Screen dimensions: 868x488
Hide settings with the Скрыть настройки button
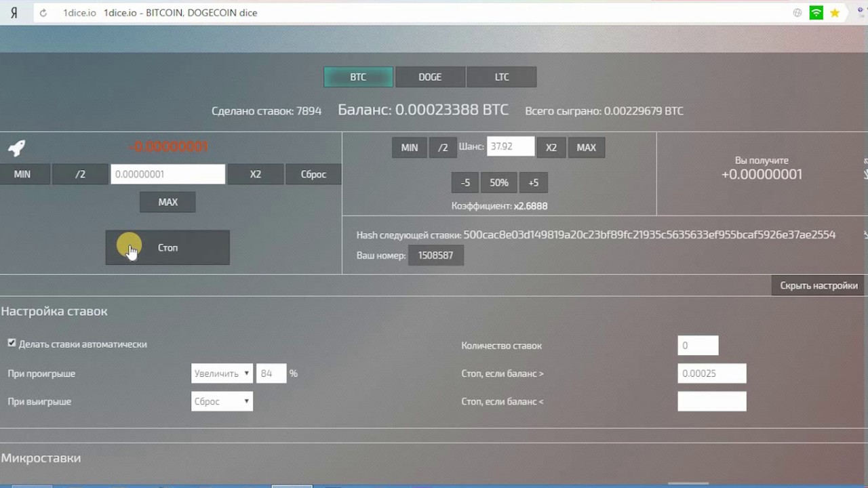818,285
